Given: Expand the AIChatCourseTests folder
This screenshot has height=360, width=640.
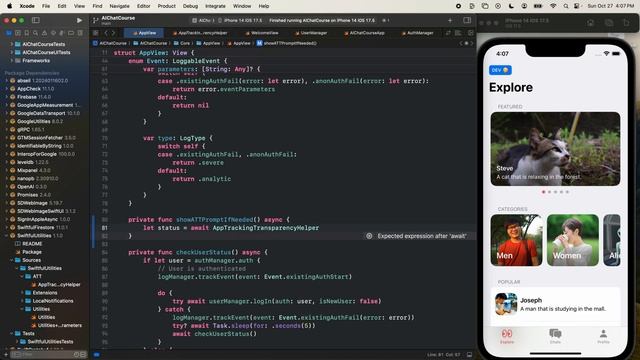Looking at the screenshot, I should click(x=11, y=44).
